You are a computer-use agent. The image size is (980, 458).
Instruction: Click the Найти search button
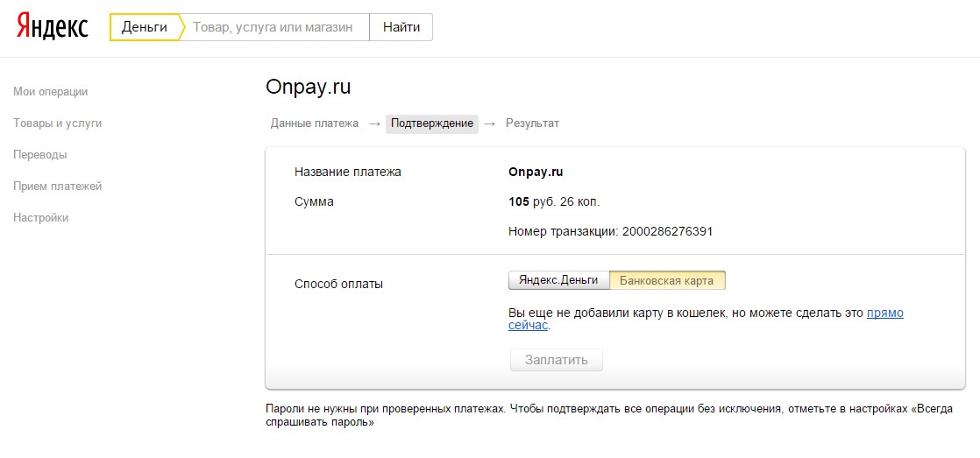[x=401, y=27]
